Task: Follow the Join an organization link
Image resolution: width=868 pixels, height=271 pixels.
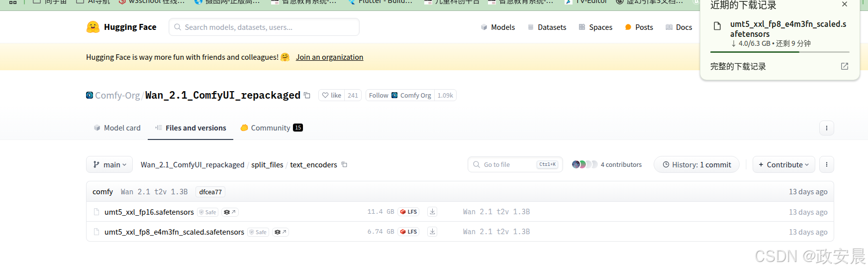Action: point(329,57)
